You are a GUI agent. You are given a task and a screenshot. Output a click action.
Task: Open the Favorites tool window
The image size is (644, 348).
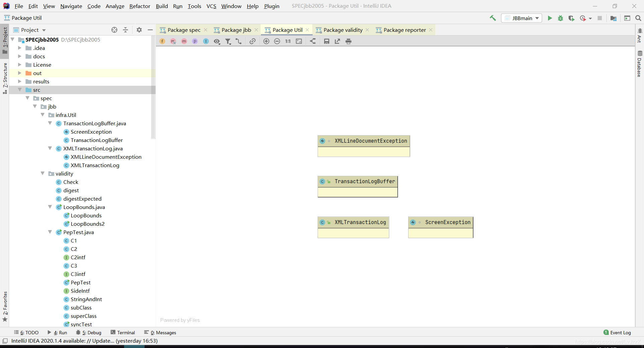(x=5, y=306)
